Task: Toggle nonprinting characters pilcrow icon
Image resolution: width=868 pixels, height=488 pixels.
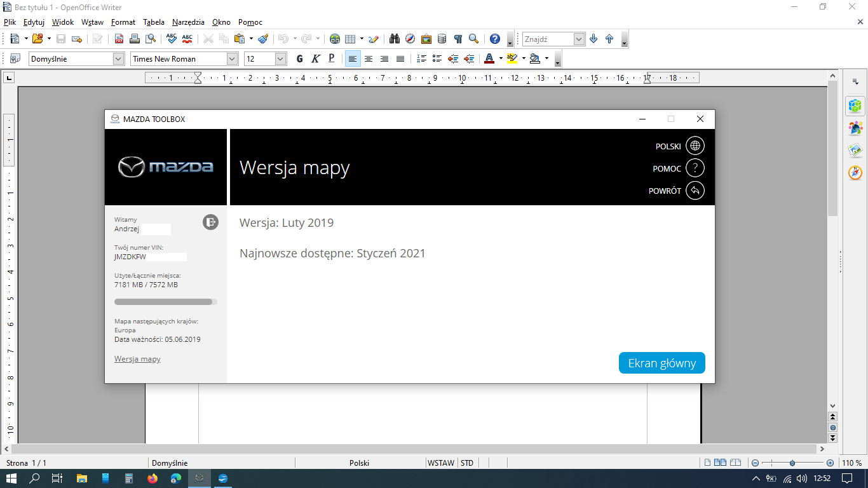Action: click(x=458, y=39)
